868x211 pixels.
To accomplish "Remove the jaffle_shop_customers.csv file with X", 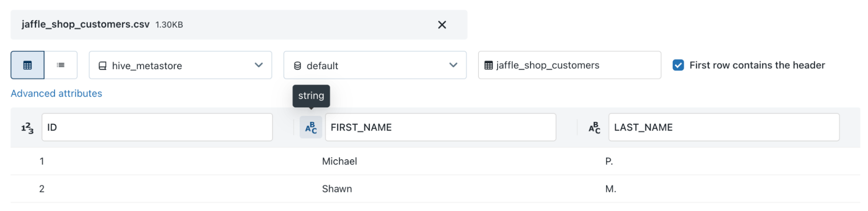I will [442, 25].
